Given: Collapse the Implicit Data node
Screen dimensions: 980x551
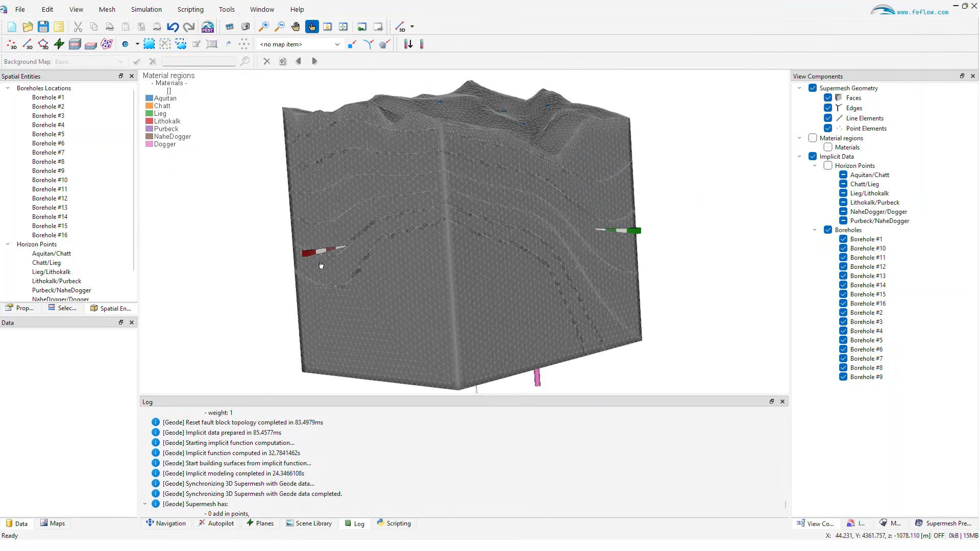Looking at the screenshot, I should point(799,157).
